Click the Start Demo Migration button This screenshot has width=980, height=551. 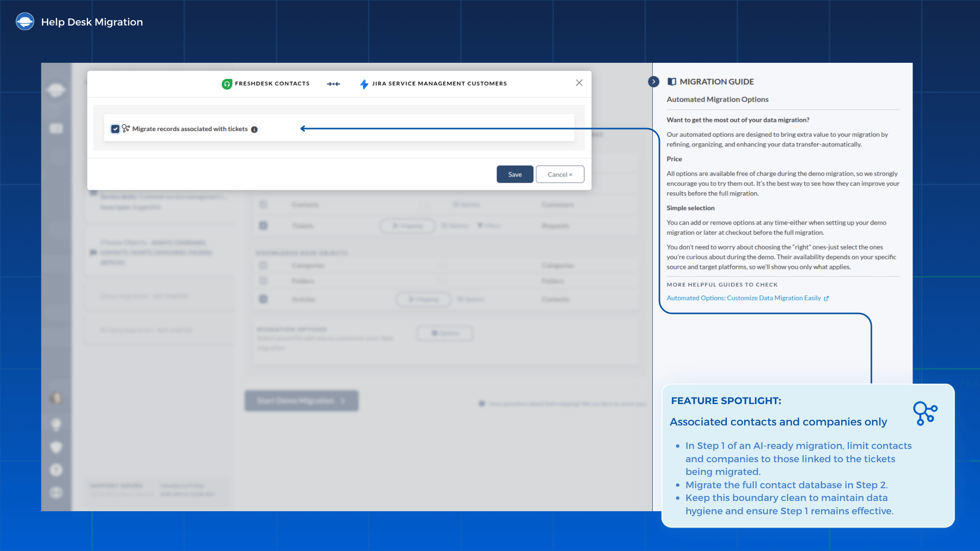pos(301,401)
